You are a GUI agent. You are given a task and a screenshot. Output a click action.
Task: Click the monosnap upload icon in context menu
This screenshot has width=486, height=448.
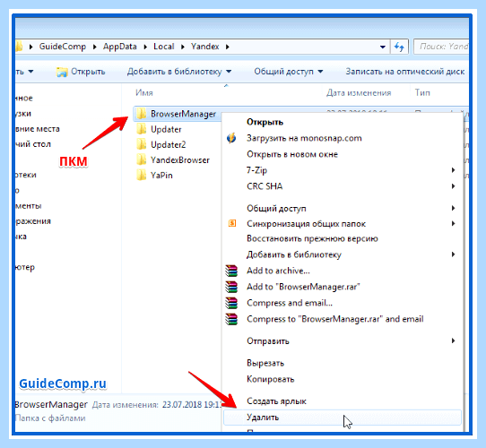point(231,138)
